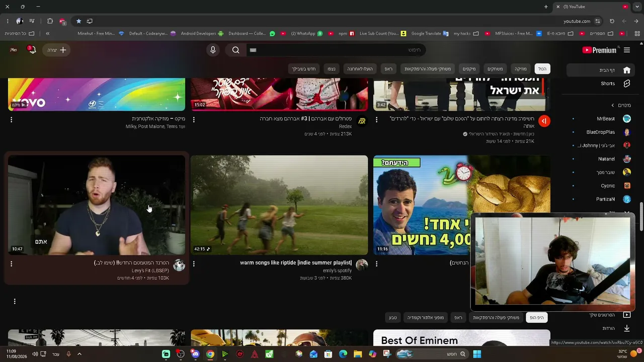This screenshot has width=644, height=362.
Task: Open more options for the Redex video
Action: (x=194, y=120)
